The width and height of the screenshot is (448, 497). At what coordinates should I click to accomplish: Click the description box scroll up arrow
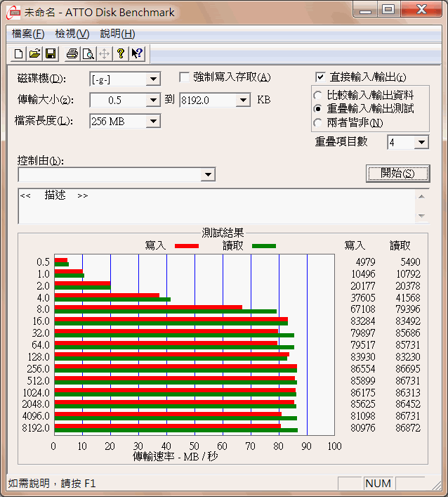(421, 197)
